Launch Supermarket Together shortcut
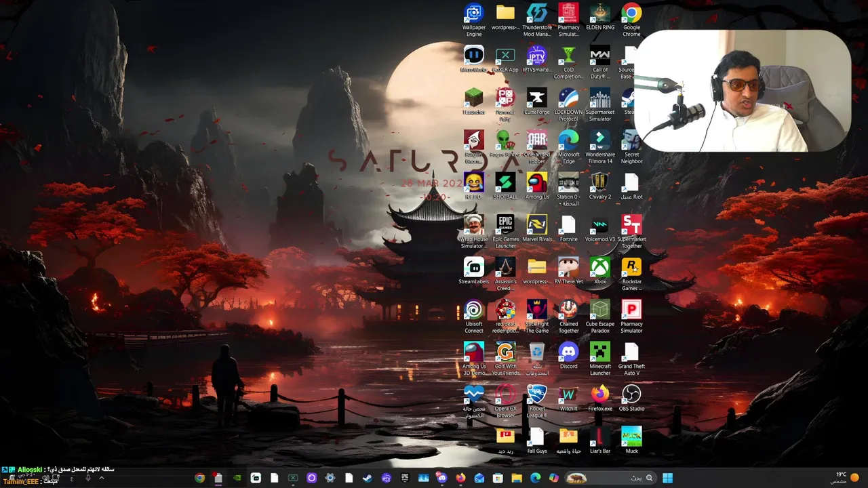This screenshot has width=868, height=488. pyautogui.click(x=631, y=232)
